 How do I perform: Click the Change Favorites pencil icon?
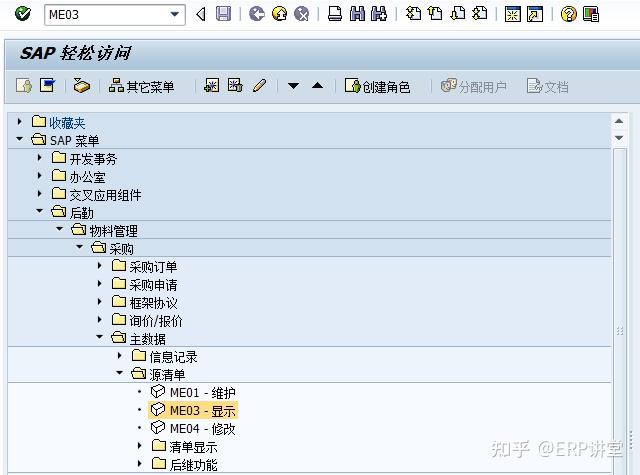pyautogui.click(x=259, y=86)
